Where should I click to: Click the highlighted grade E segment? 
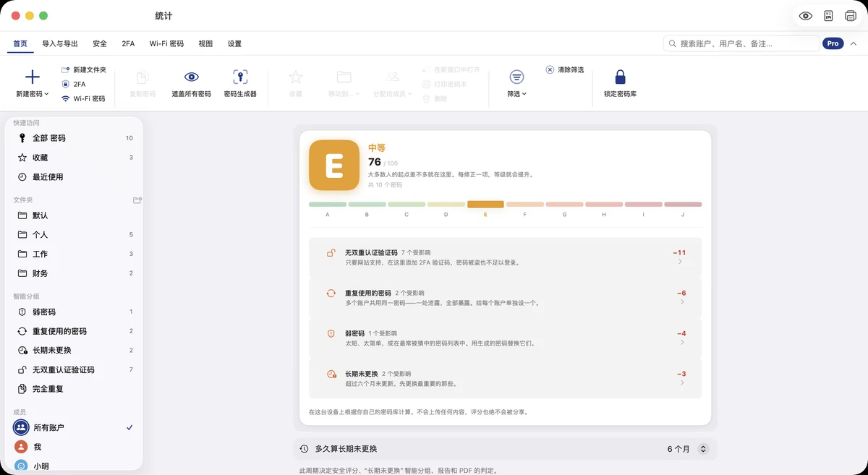(485, 205)
